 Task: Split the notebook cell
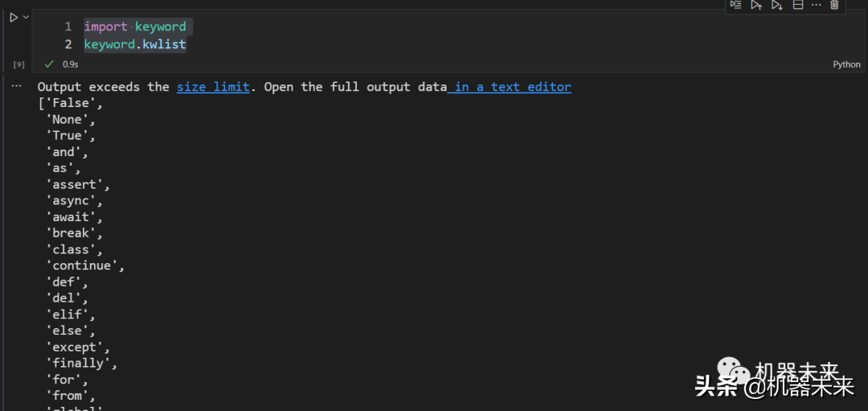pyautogui.click(x=798, y=5)
